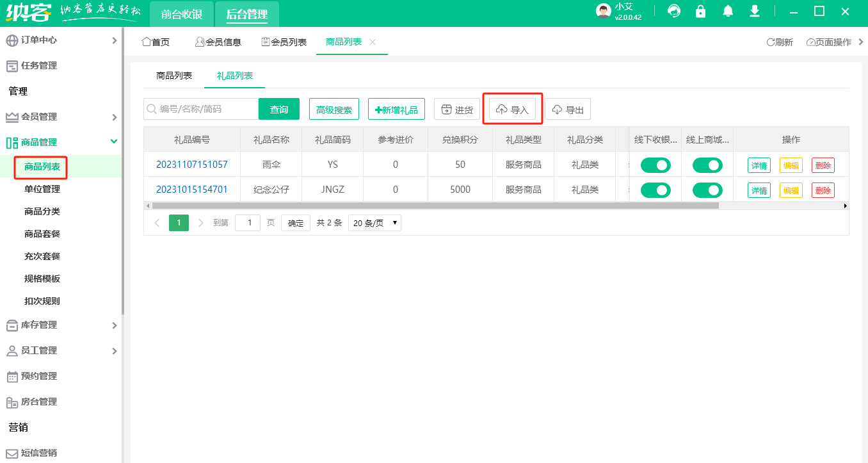Viewport: 868px width, 463px height.
Task: Open the 20 条/页 page size dropdown
Action: pos(374,223)
